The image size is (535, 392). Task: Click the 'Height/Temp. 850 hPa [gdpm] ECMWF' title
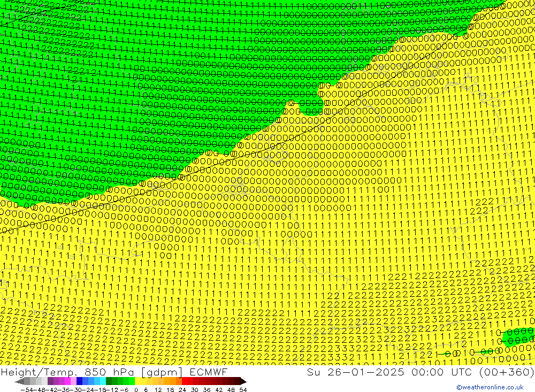(x=114, y=372)
